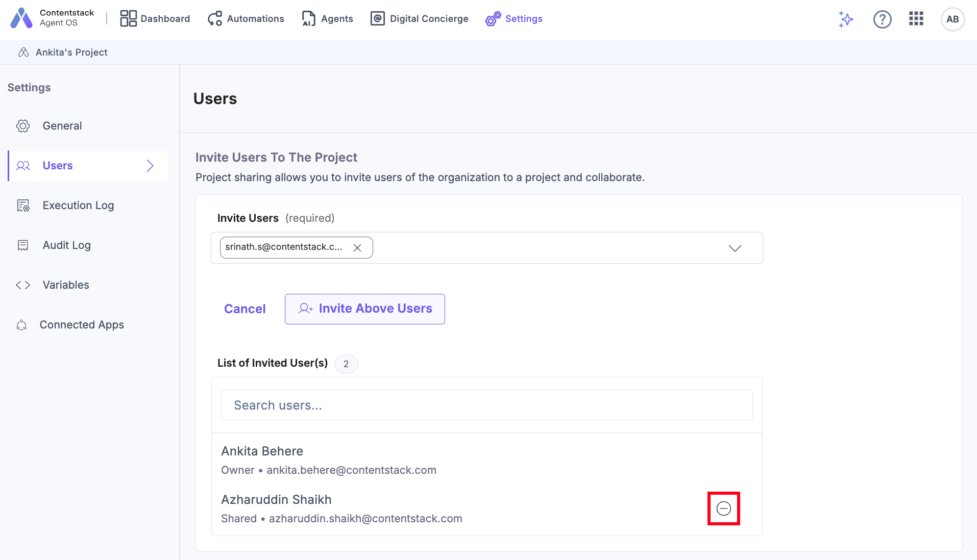The width and height of the screenshot is (977, 560).
Task: Remove the srinath.s email chip
Action: [358, 247]
